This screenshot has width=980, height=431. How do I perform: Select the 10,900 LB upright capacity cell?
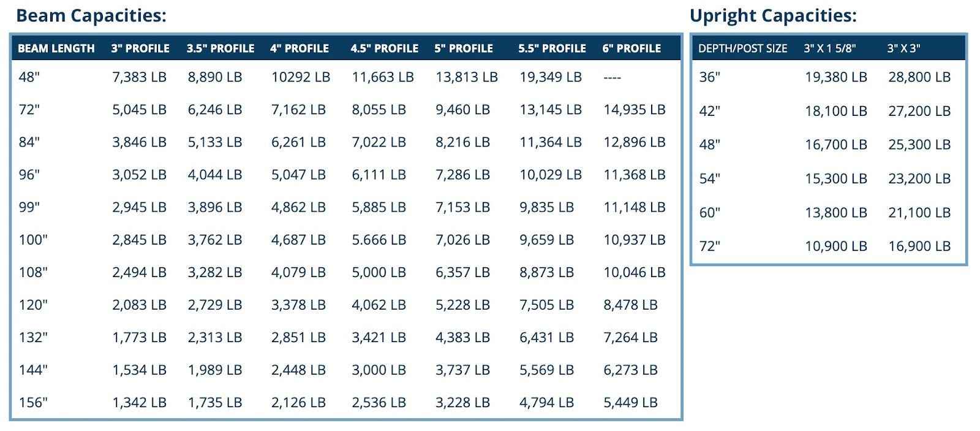tap(836, 246)
